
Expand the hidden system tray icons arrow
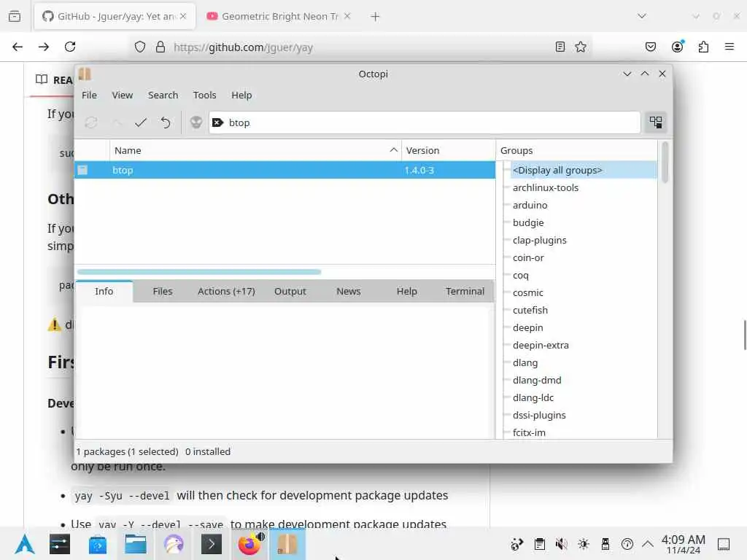pos(648,544)
